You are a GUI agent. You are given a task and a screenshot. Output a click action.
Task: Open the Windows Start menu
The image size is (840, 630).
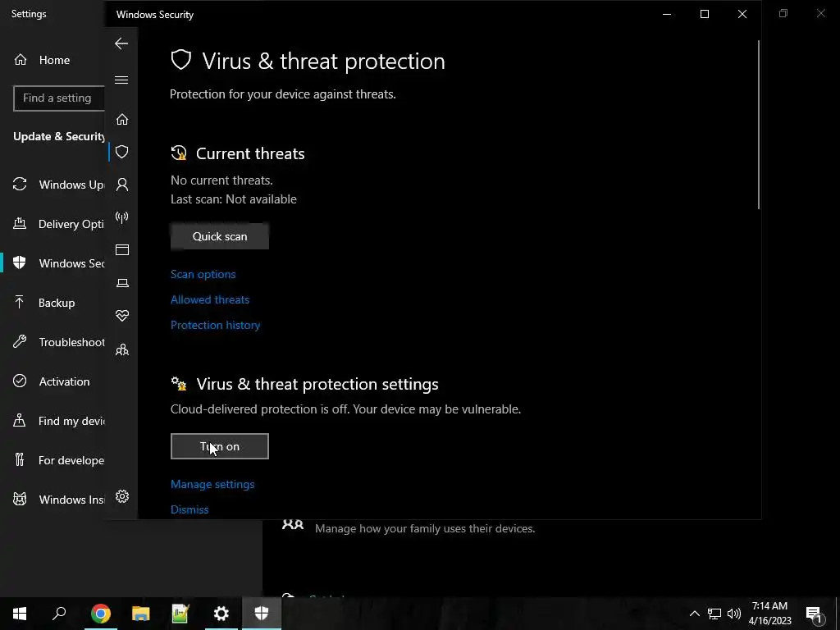point(20,614)
